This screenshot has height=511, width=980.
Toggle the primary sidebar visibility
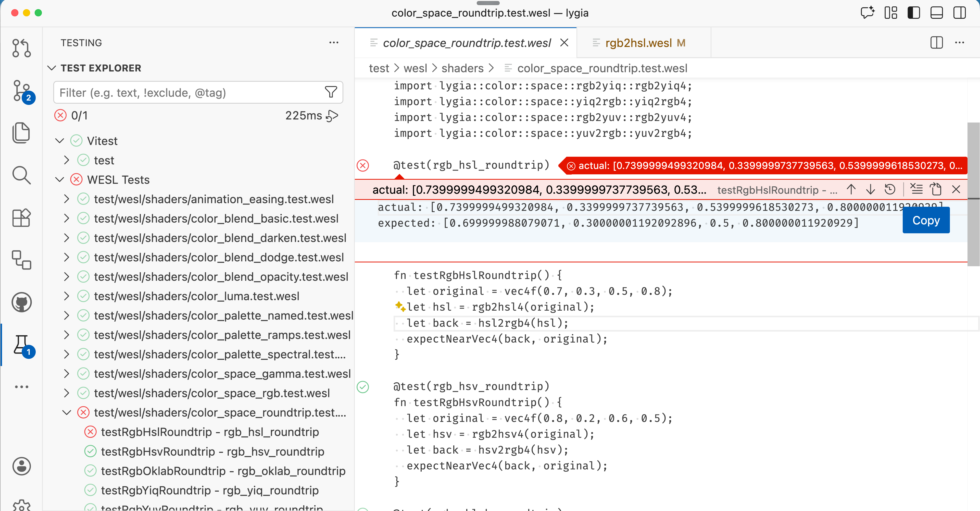point(914,13)
